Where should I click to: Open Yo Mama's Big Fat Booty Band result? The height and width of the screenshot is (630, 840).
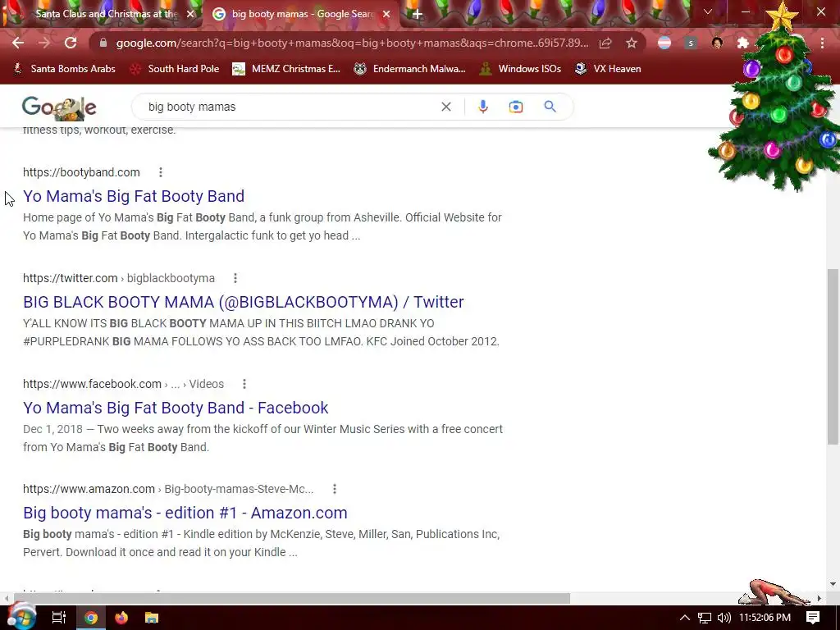click(x=134, y=196)
